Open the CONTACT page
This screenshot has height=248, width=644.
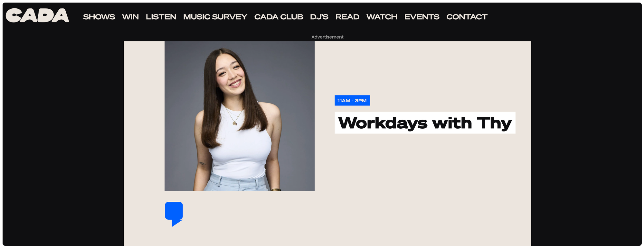point(467,17)
